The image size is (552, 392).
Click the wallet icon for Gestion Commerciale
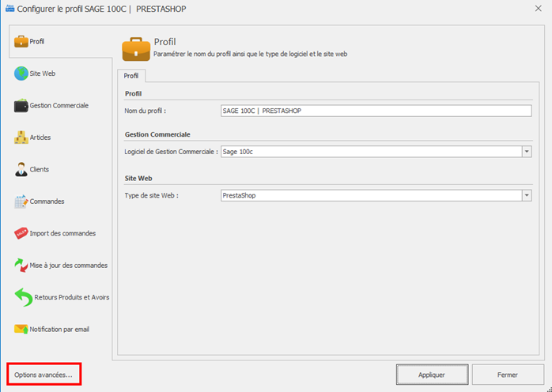21,106
